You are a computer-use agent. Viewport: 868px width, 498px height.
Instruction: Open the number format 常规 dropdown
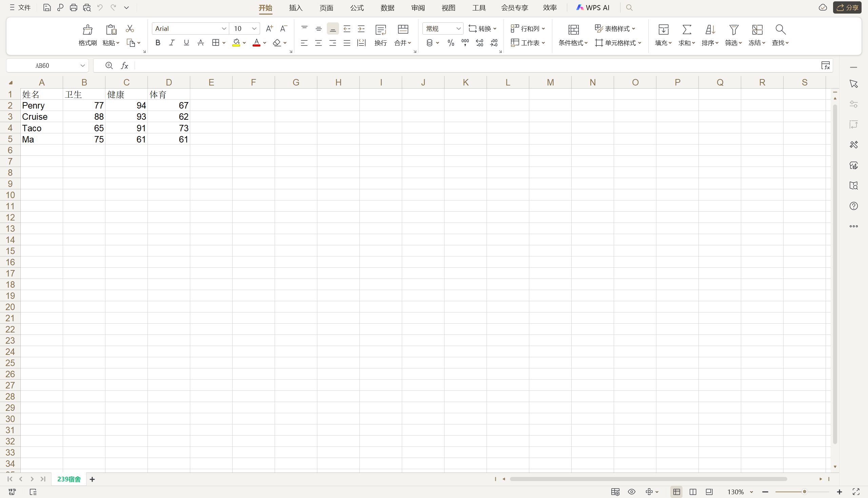tap(458, 29)
